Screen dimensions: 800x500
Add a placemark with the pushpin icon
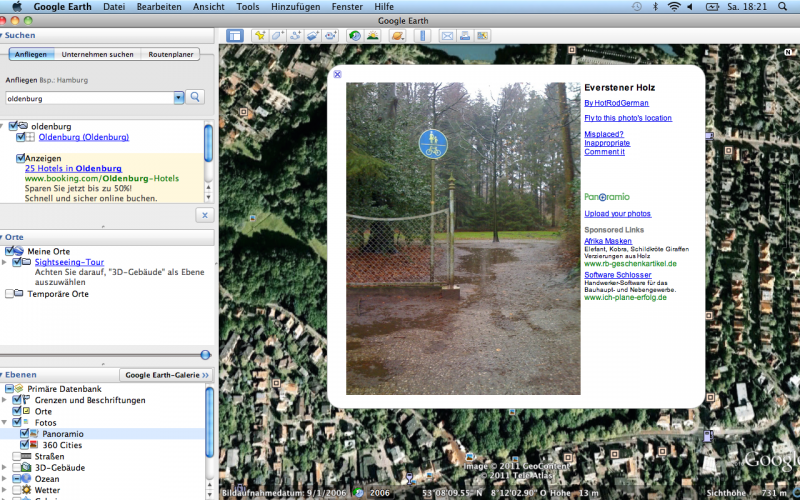(x=260, y=36)
